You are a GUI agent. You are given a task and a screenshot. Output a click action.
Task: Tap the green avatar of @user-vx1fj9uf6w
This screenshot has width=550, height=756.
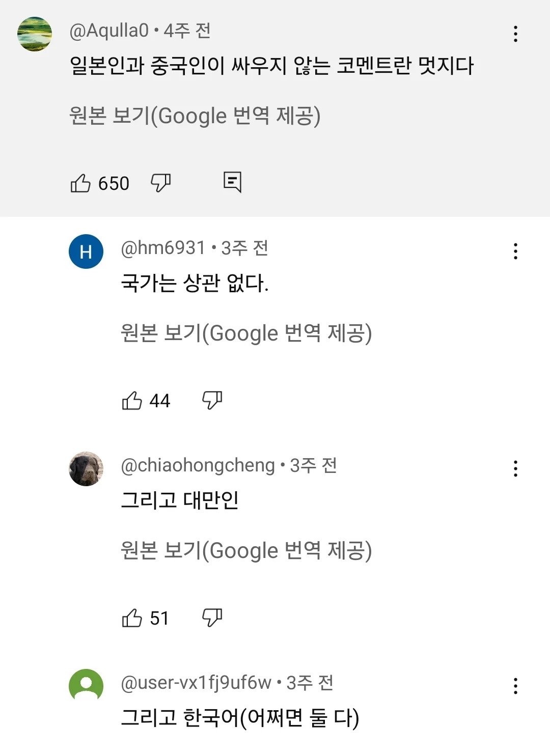[x=86, y=685]
